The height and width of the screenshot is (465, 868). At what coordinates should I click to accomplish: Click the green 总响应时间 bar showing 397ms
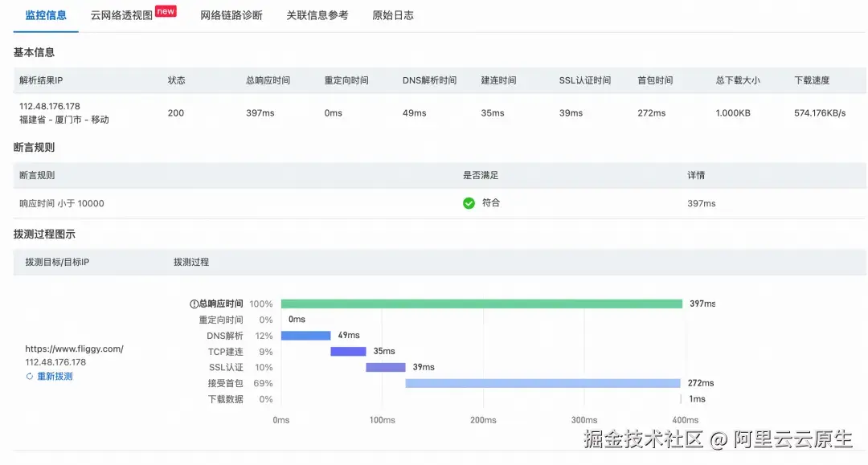click(482, 303)
